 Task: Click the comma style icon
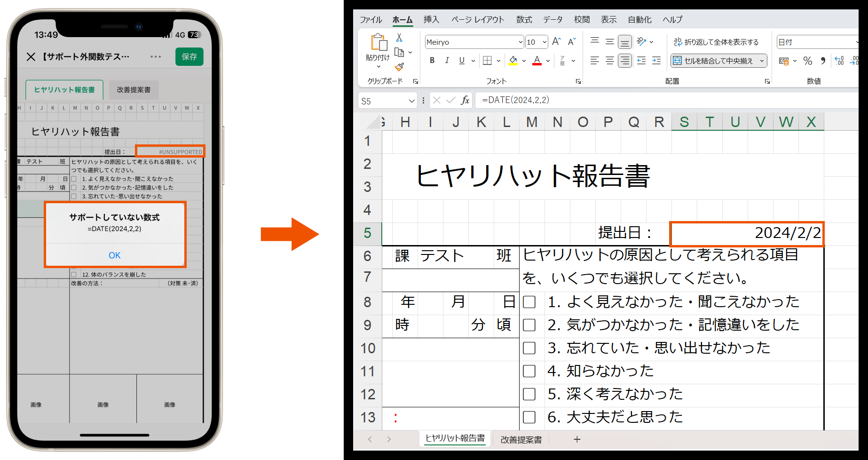(822, 60)
